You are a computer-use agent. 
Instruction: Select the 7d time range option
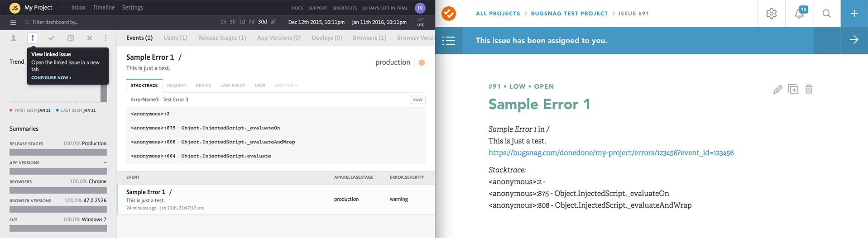point(251,22)
